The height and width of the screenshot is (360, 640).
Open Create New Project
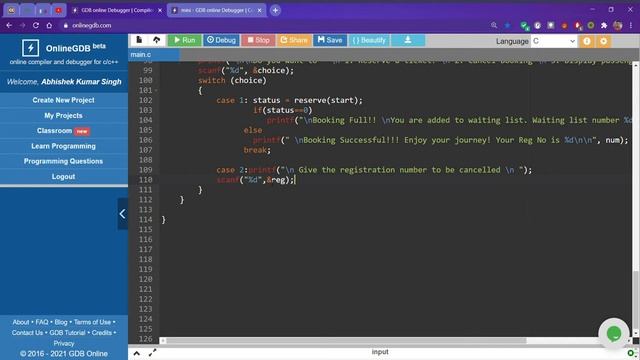click(64, 100)
